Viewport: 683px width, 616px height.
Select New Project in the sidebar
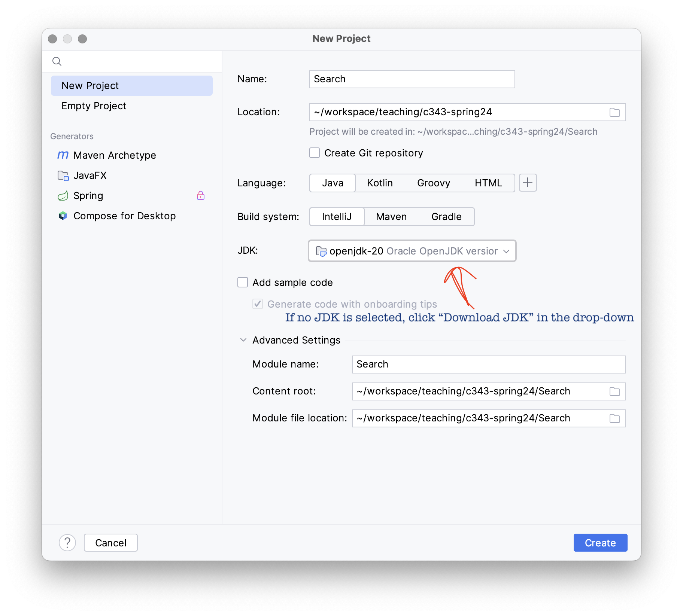[x=132, y=85]
